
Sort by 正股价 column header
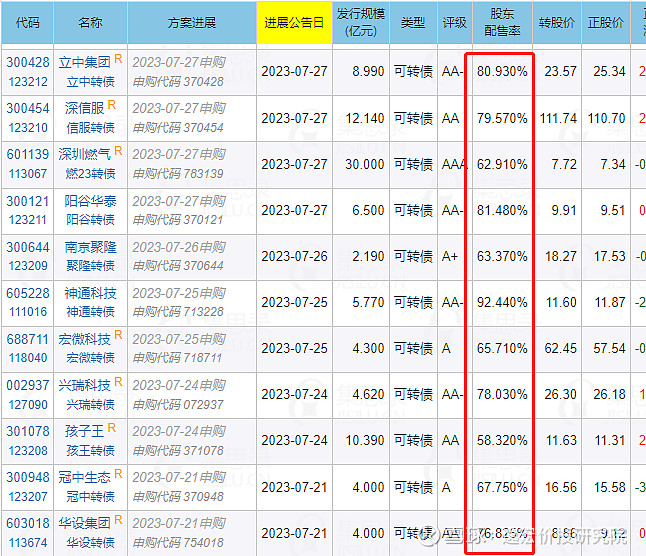point(606,23)
